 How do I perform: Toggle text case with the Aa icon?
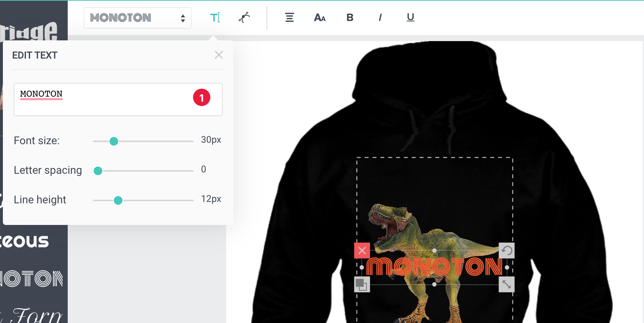click(x=320, y=17)
